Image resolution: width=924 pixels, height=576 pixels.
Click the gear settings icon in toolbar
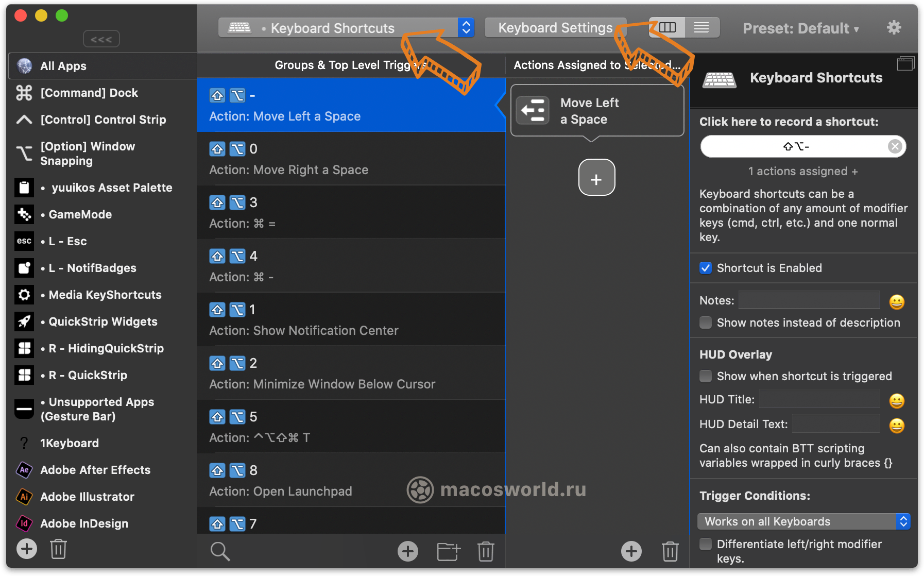point(894,28)
